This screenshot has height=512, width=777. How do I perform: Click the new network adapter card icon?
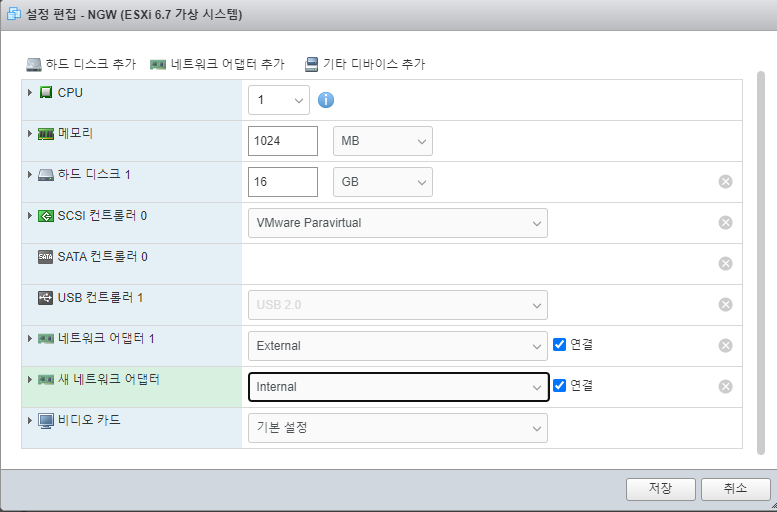(x=46, y=380)
